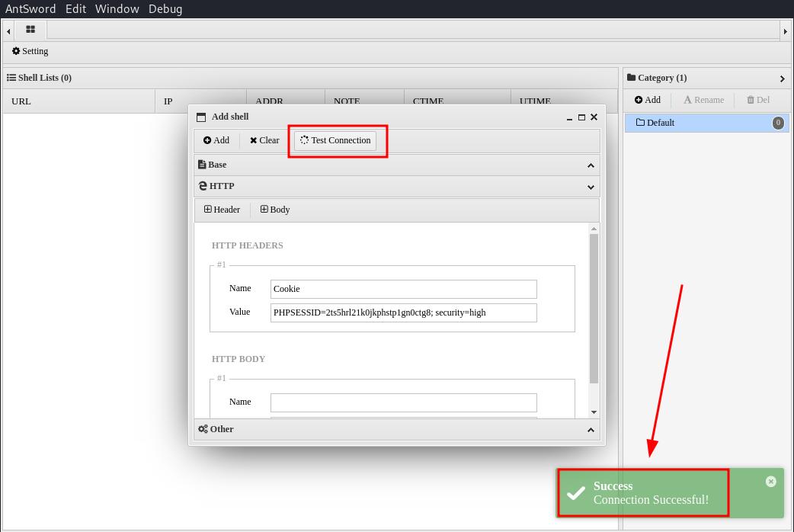
Task: Click the Shell Lists list icon
Action: [x=11, y=78]
